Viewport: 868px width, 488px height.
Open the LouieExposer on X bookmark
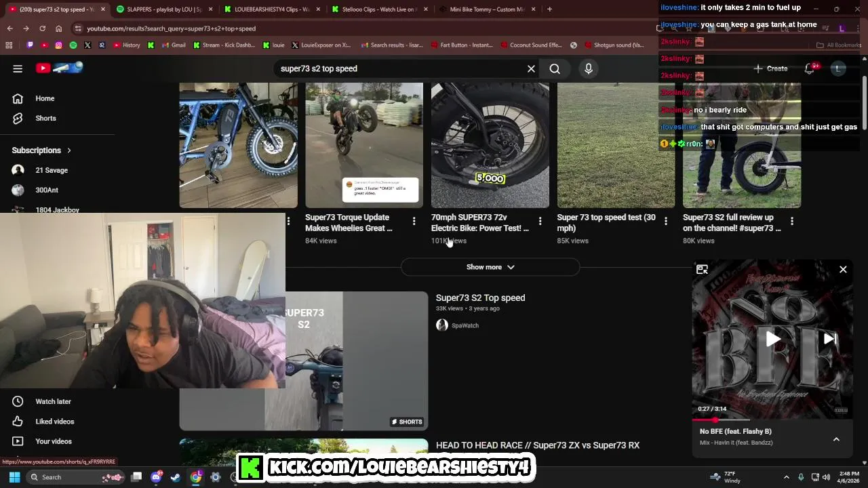click(x=321, y=45)
